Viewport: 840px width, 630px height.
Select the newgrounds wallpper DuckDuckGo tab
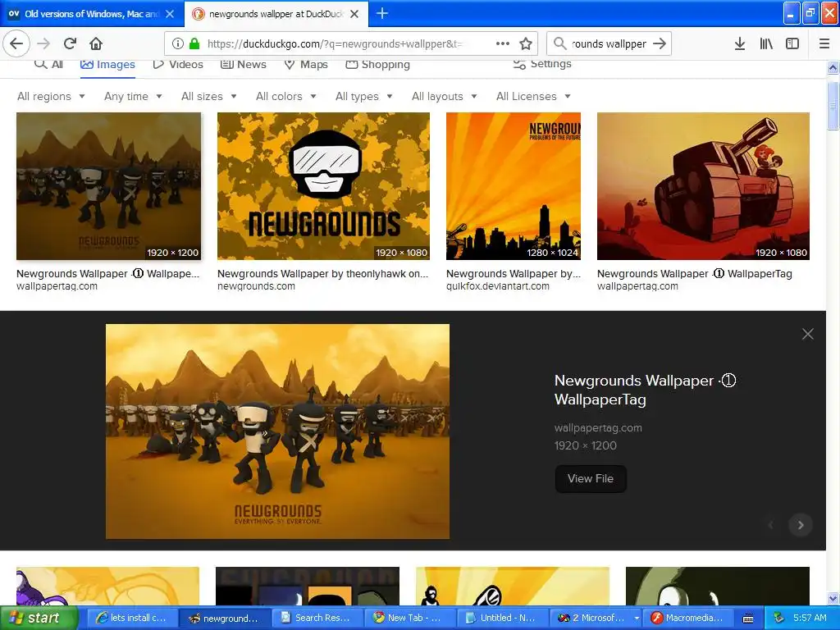(276, 14)
